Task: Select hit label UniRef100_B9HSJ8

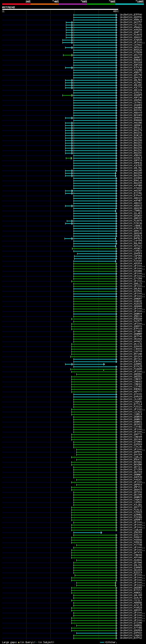Action: click(x=131, y=180)
